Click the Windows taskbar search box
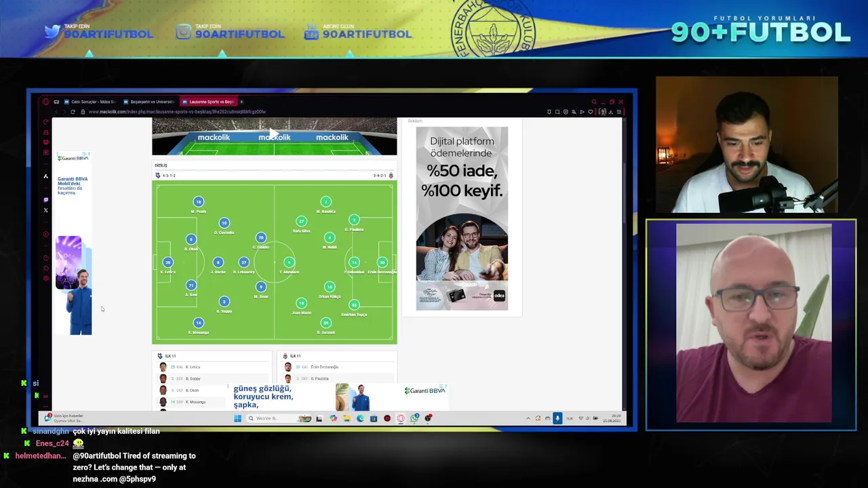Image resolution: width=868 pixels, height=488 pixels. click(279, 418)
